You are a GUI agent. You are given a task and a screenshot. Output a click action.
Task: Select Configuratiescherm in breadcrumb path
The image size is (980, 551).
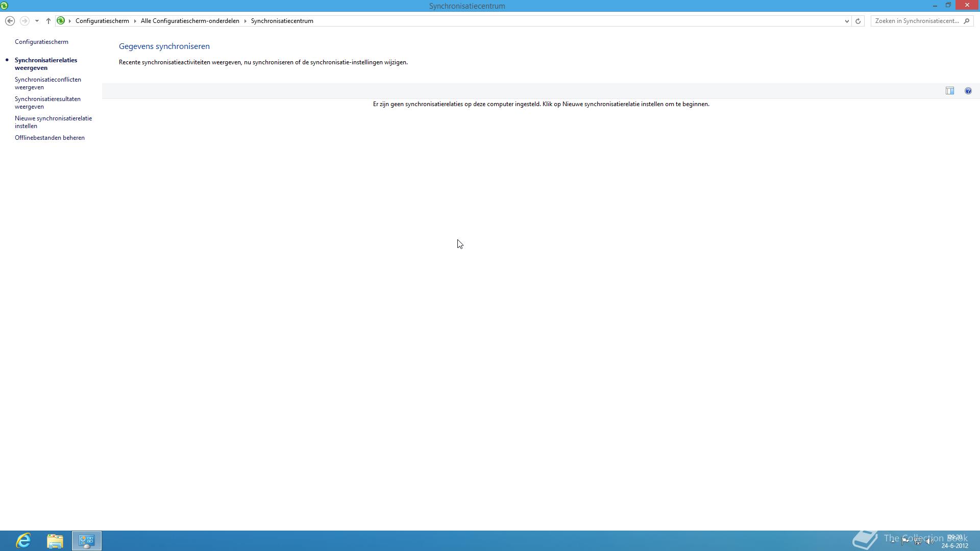tap(102, 21)
